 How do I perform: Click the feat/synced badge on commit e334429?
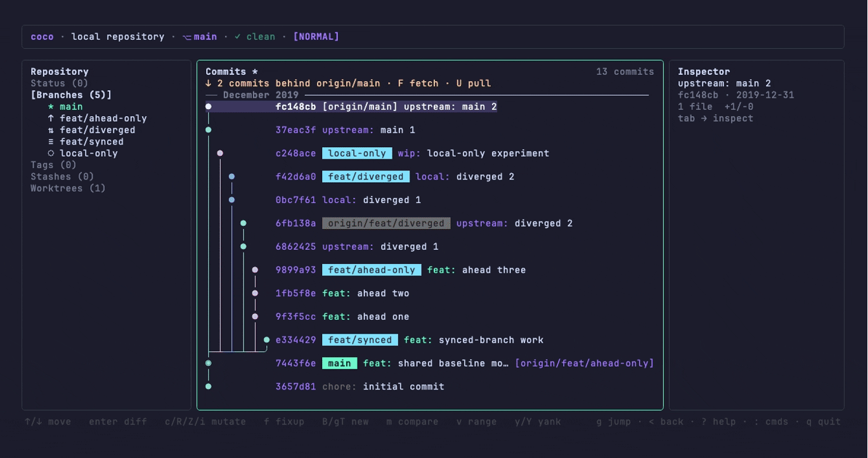pos(360,340)
